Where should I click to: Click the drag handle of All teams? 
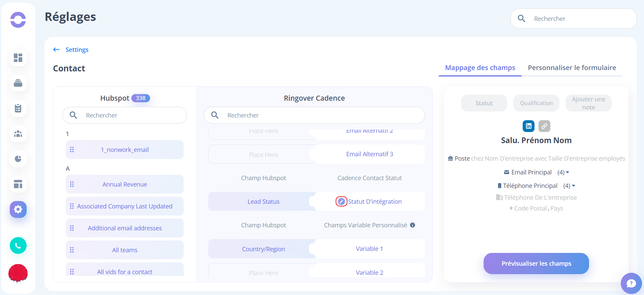(x=72, y=250)
